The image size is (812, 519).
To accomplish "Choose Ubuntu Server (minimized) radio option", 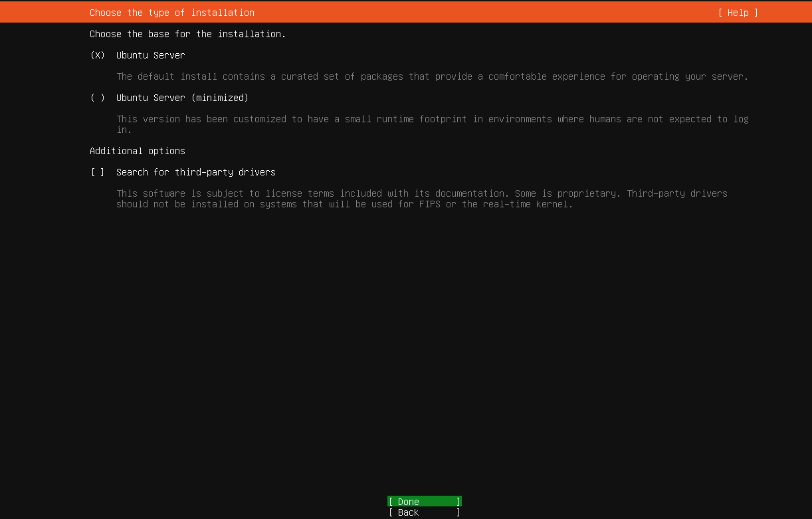I will tap(98, 98).
